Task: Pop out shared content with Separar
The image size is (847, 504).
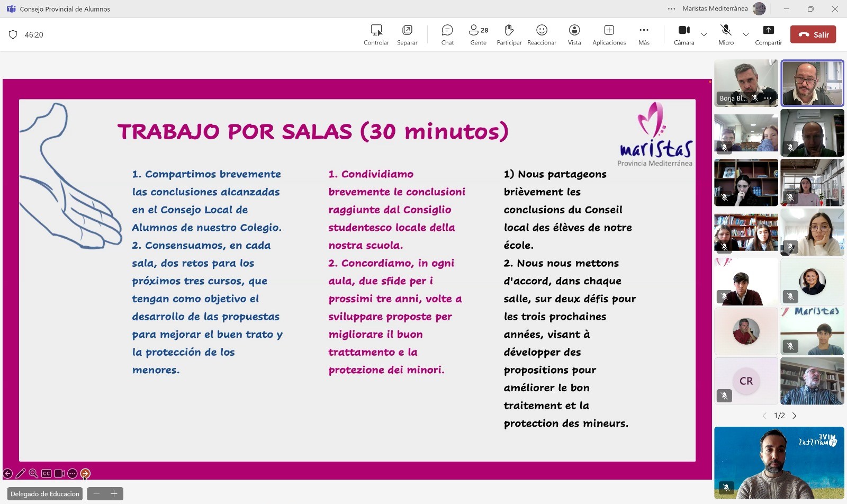Action: [x=407, y=34]
